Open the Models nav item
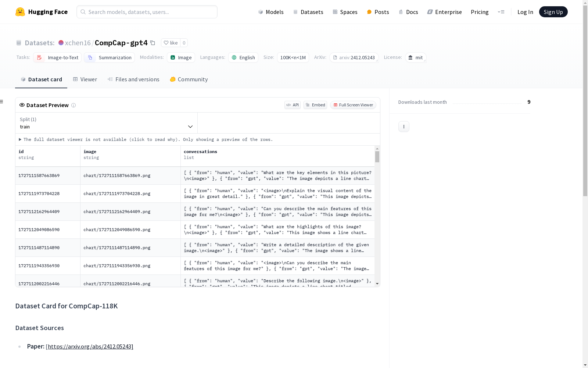Screen dimensions: 588x368 click(x=271, y=12)
